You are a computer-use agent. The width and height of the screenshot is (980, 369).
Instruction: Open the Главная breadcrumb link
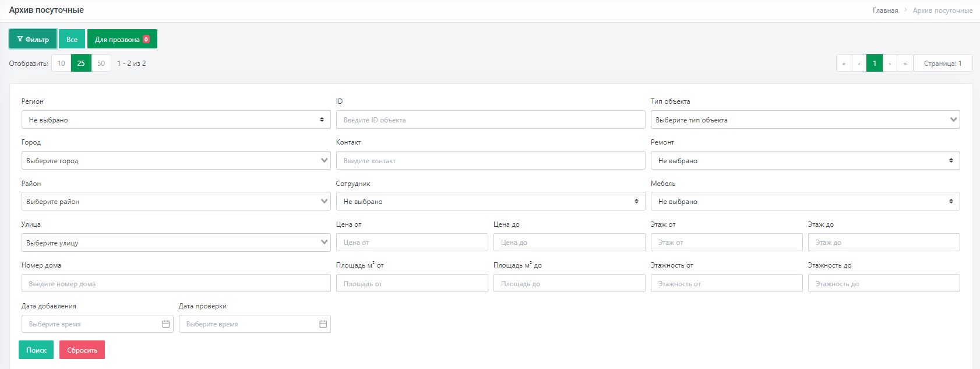pyautogui.click(x=885, y=10)
